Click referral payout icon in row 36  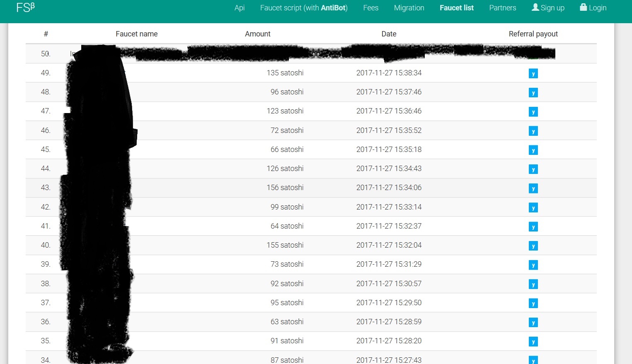(533, 323)
